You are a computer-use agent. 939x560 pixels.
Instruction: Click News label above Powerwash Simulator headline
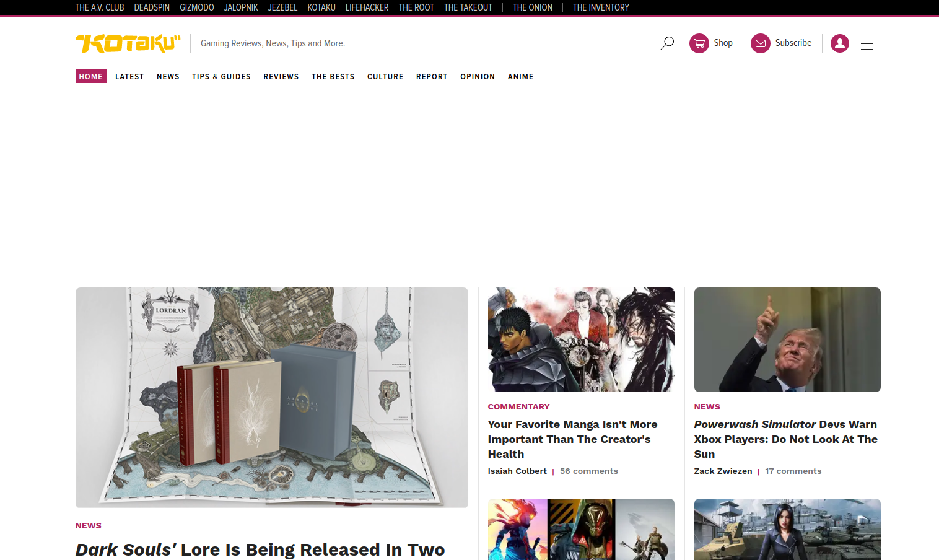click(707, 407)
